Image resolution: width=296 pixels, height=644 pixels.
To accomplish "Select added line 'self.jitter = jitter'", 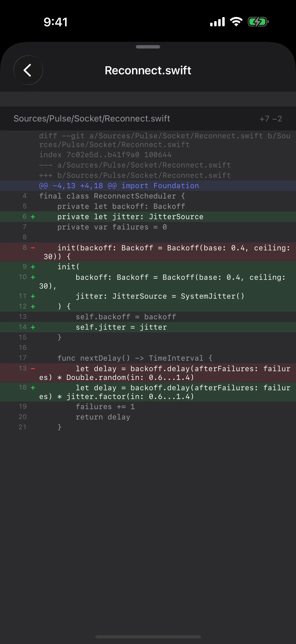I will pyautogui.click(x=148, y=327).
